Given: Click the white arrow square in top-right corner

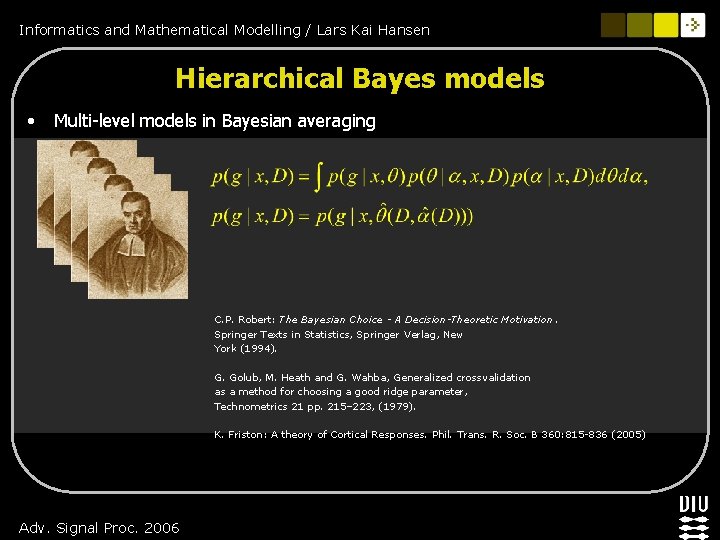Looking at the screenshot, I should (692, 25).
